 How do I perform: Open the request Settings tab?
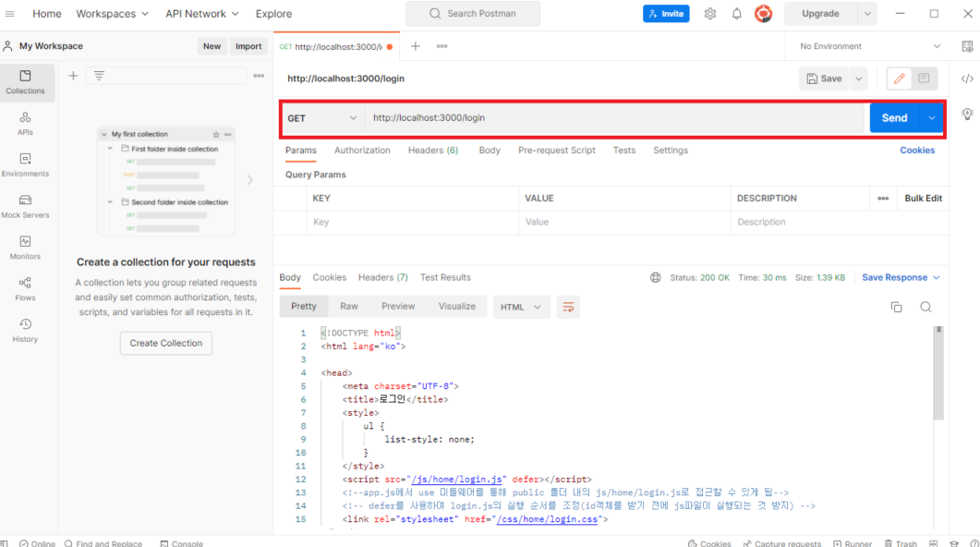click(671, 150)
